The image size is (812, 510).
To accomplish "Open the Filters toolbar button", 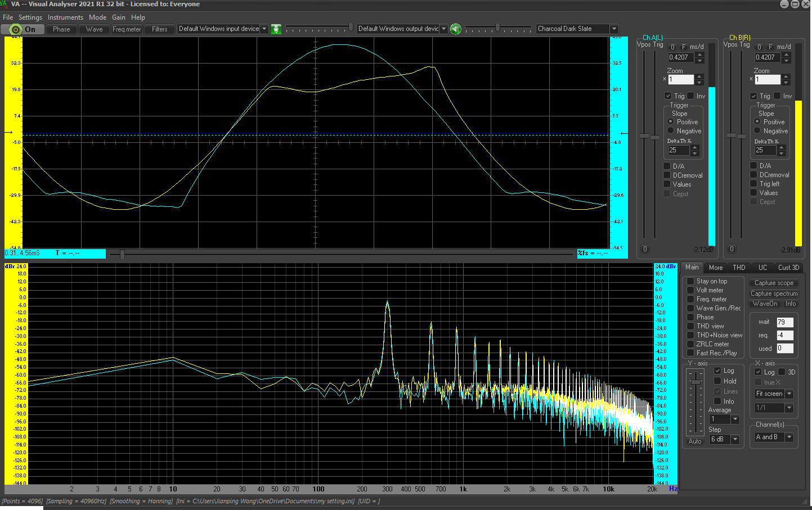I will pyautogui.click(x=159, y=29).
